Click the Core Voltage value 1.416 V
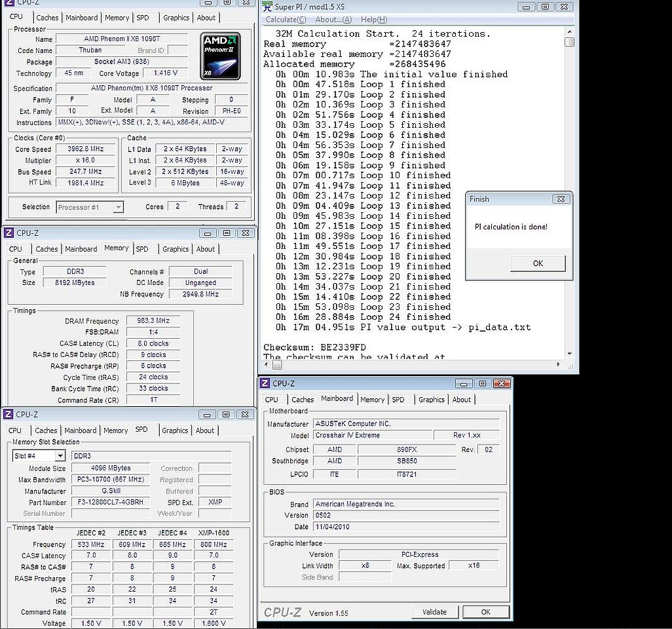 (x=165, y=73)
